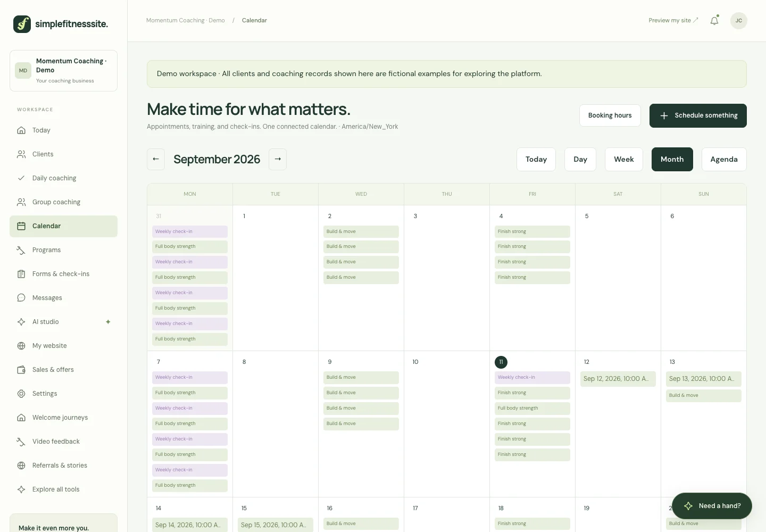
Task: Jump to Today in the calendar
Action: [536, 159]
